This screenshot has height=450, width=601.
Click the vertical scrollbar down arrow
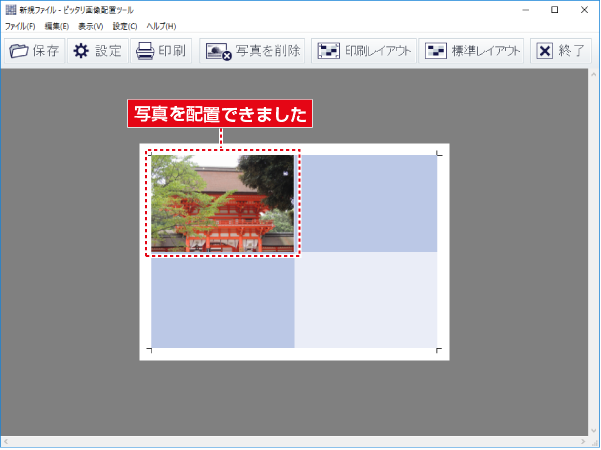(x=594, y=431)
